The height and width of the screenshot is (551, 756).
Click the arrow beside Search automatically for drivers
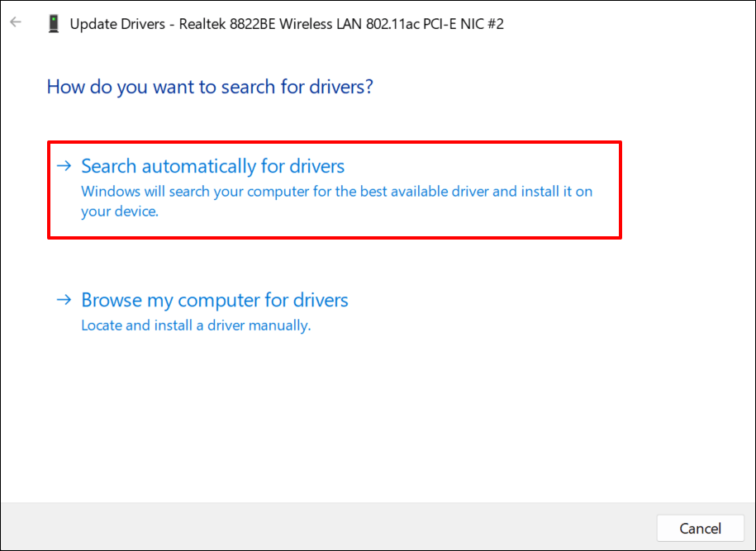point(64,166)
